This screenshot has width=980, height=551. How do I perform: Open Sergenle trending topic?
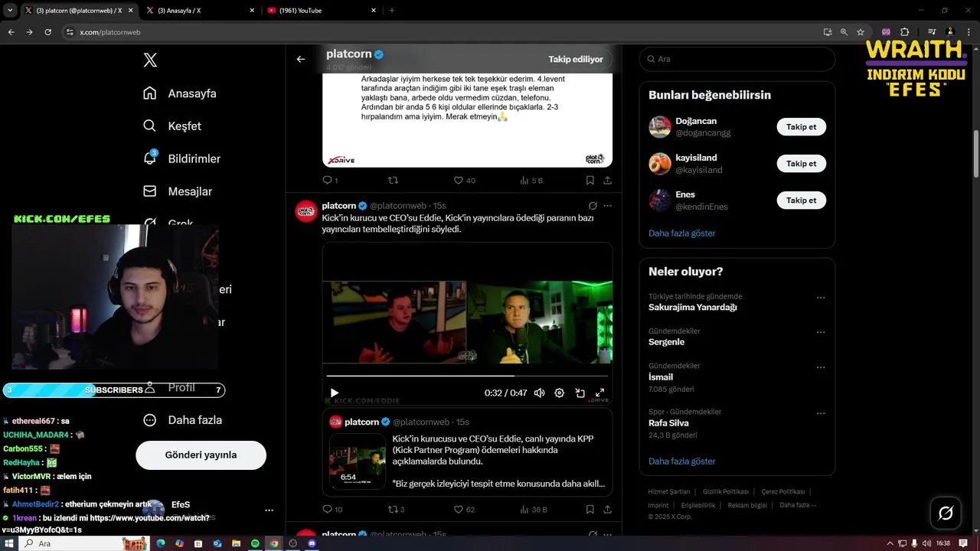[666, 342]
